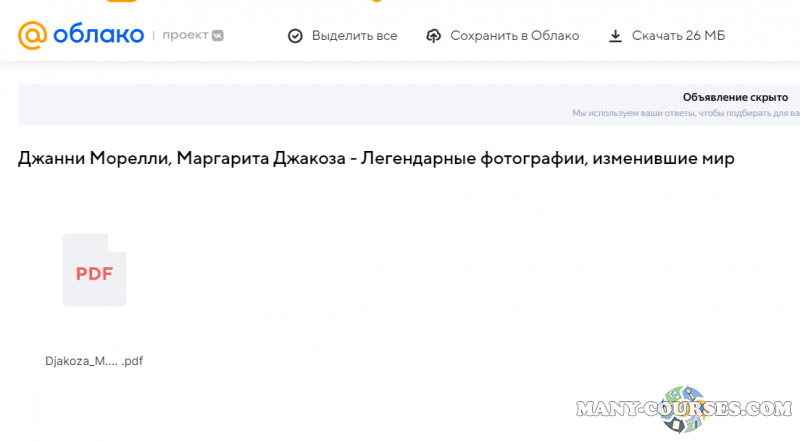800x442 pixels.
Task: Click the VK badge next to проект
Action: pyautogui.click(x=217, y=35)
